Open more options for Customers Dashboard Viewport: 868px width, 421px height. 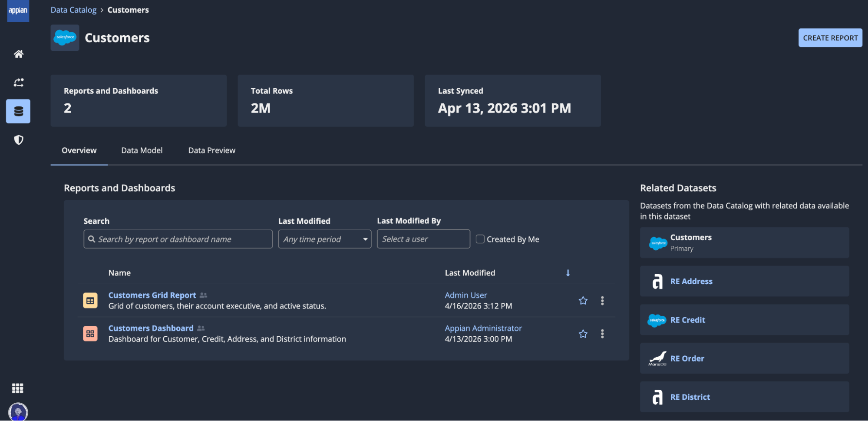[x=602, y=334]
